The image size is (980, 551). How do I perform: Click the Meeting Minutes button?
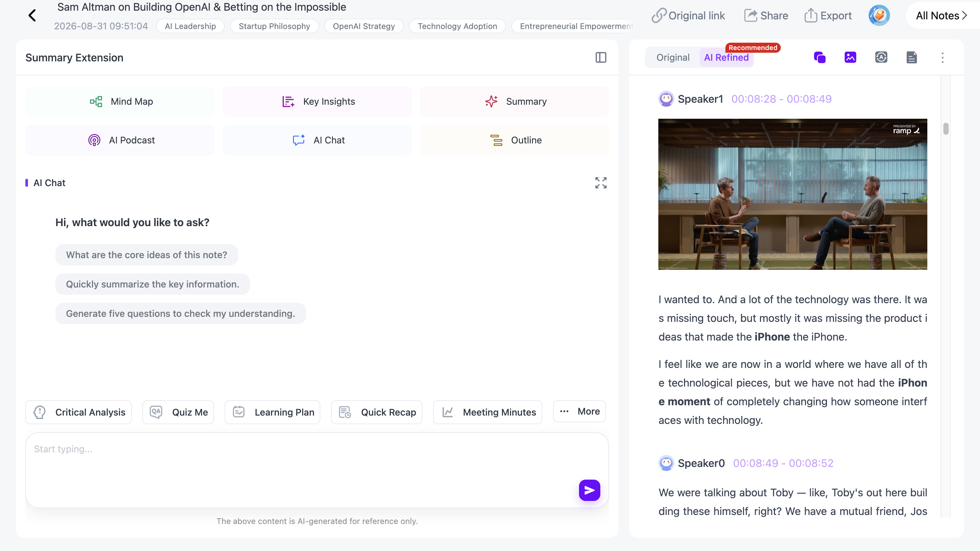[487, 412]
